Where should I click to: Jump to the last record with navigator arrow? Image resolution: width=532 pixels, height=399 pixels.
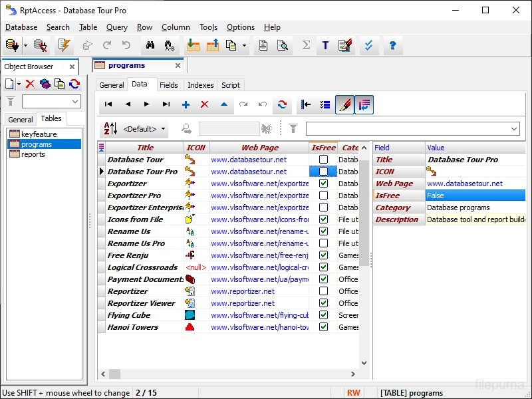(166, 104)
